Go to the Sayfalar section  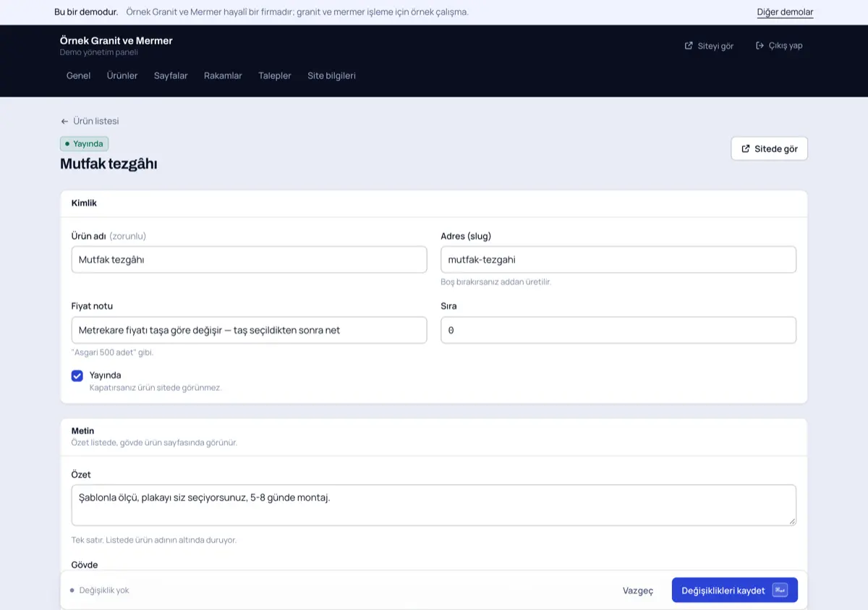coord(171,75)
